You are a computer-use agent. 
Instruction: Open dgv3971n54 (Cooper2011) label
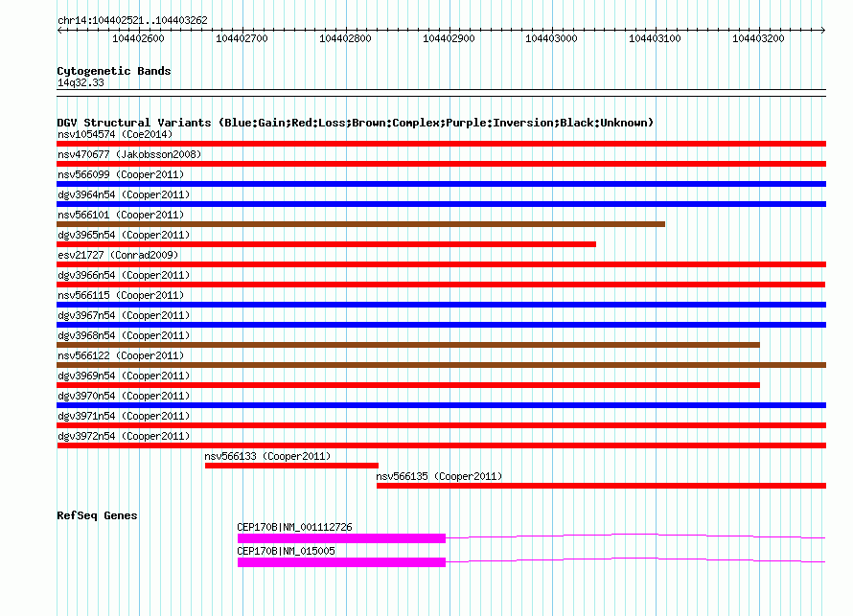tap(124, 416)
